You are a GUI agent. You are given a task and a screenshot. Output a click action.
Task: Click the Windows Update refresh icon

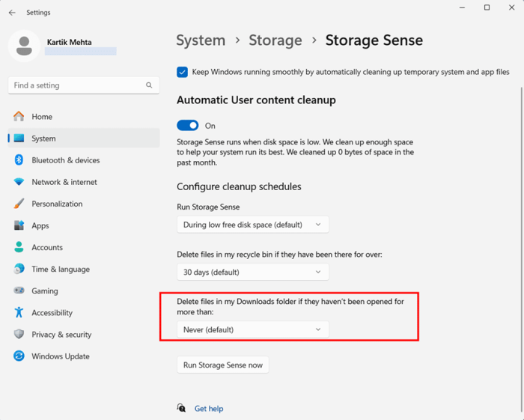pos(19,356)
